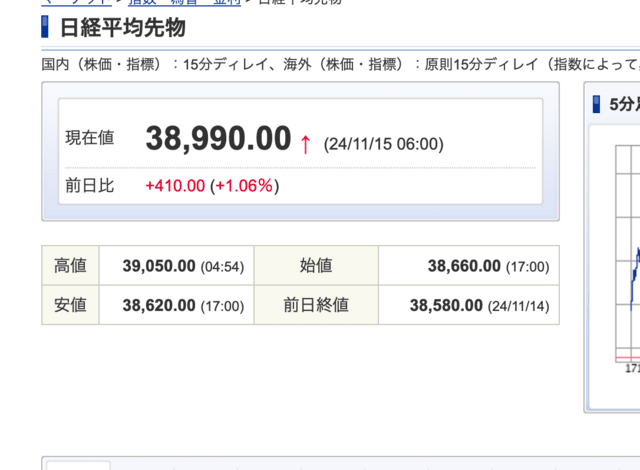The image size is (640, 470).
Task: Select the percentage change +1.06%
Action: (x=244, y=186)
